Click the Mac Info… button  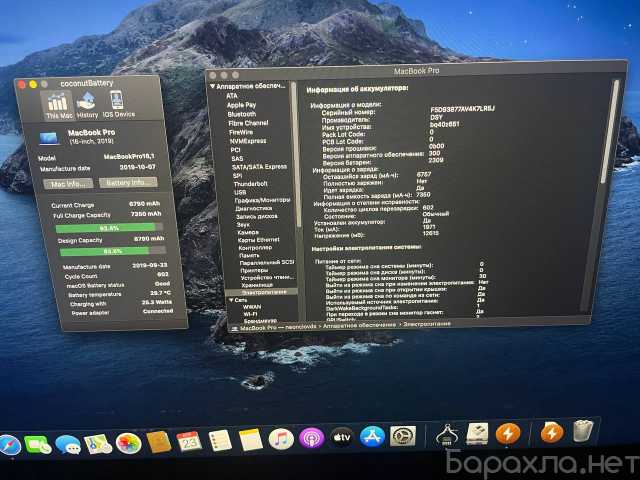click(68, 184)
